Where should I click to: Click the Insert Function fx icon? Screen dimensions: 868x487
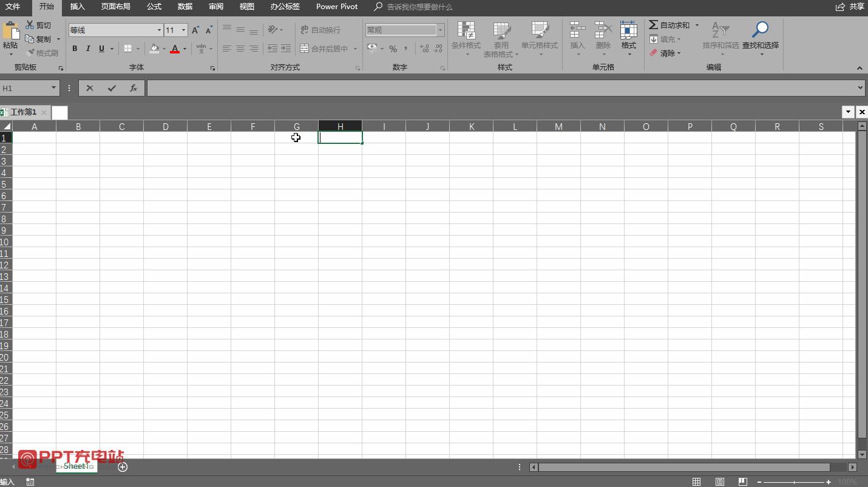134,88
